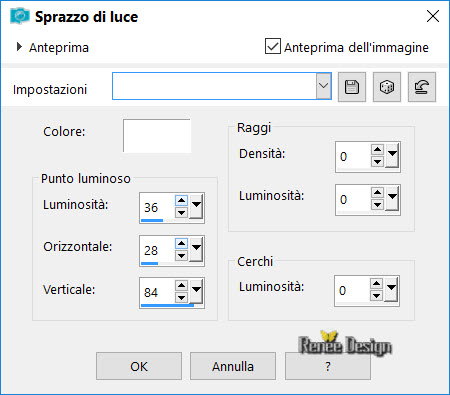Image resolution: width=450 pixels, height=395 pixels.
Task: Click the reset to default arrow icon
Action: tap(422, 87)
